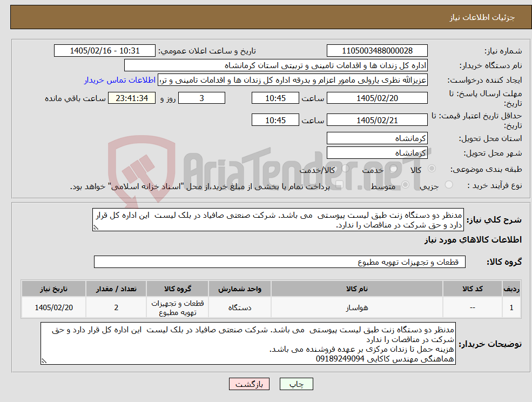Click the delivery city field کرمانشاه
Image resolution: width=532 pixels, height=402 pixels.
(377, 153)
